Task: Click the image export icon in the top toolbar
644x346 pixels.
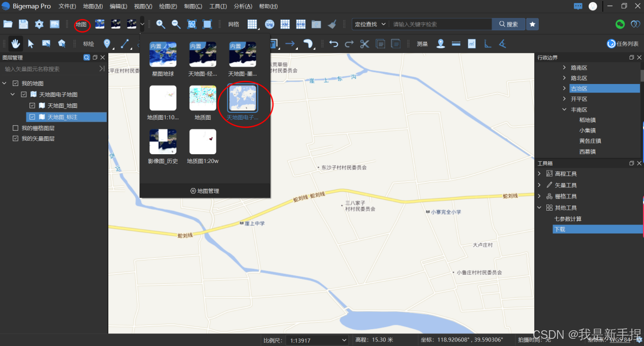Action: [54, 24]
